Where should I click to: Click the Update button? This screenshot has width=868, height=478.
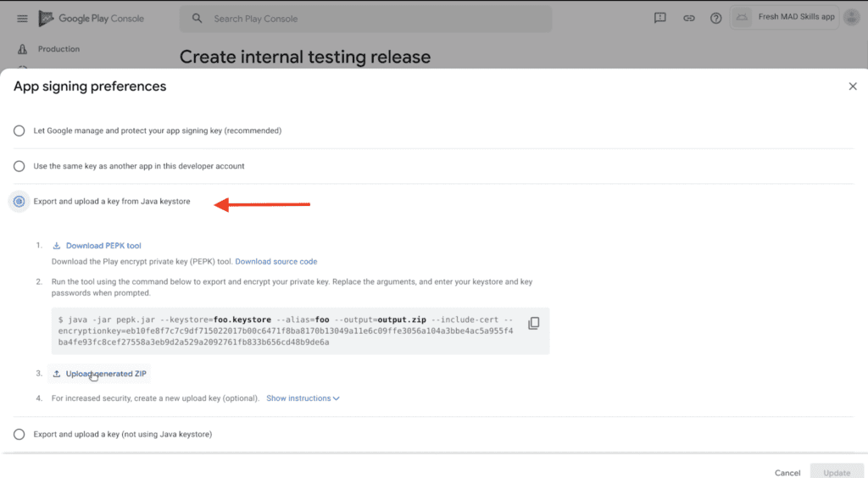(x=837, y=472)
